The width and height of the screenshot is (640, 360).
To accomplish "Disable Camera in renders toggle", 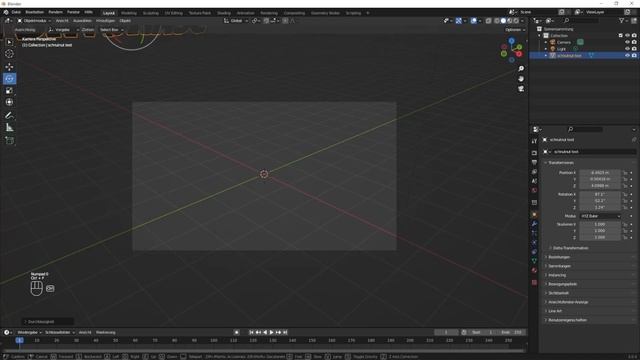I will click(634, 42).
